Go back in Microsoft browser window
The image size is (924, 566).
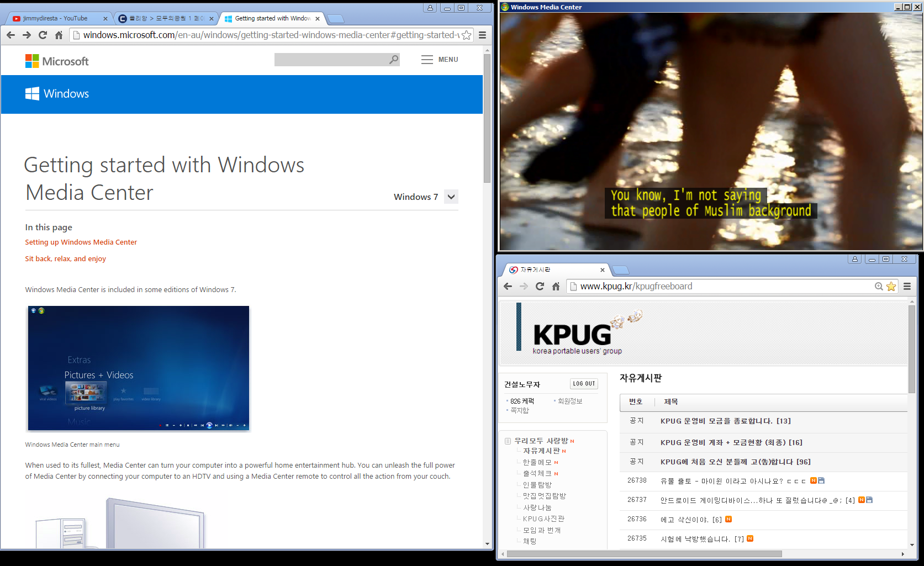click(x=10, y=35)
